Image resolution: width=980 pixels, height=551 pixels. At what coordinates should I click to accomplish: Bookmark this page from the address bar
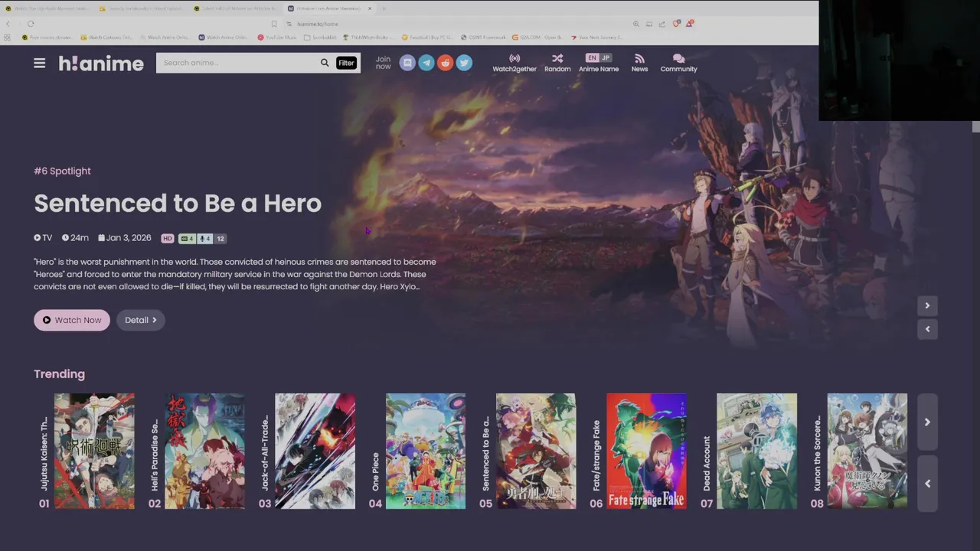pyautogui.click(x=274, y=24)
